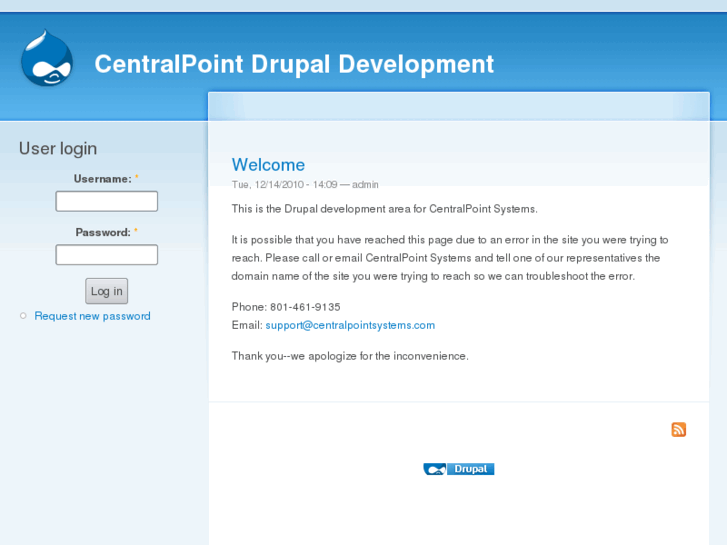Click the Log in button

click(107, 291)
